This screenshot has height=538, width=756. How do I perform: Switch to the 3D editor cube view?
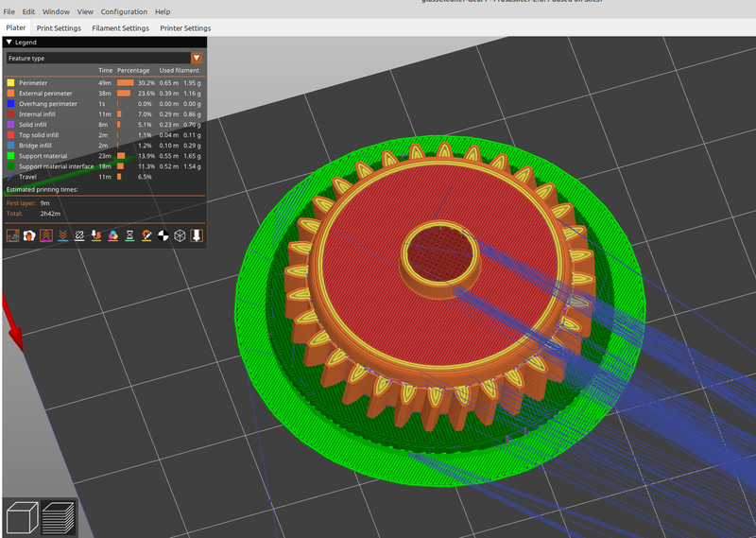coord(21,517)
